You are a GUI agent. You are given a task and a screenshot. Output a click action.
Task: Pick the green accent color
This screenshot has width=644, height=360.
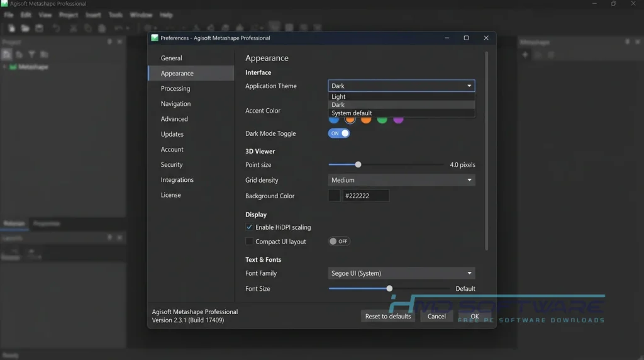coord(382,119)
